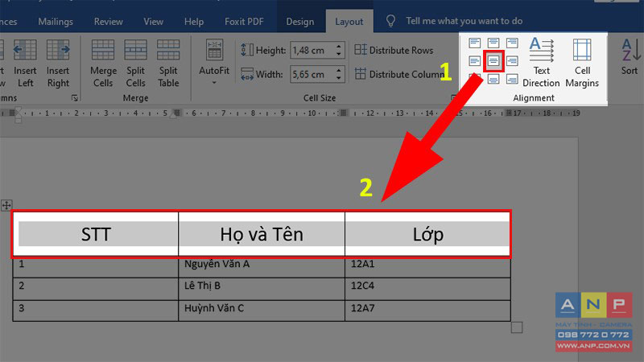
Task: Click the Width value field
Action: (x=312, y=74)
